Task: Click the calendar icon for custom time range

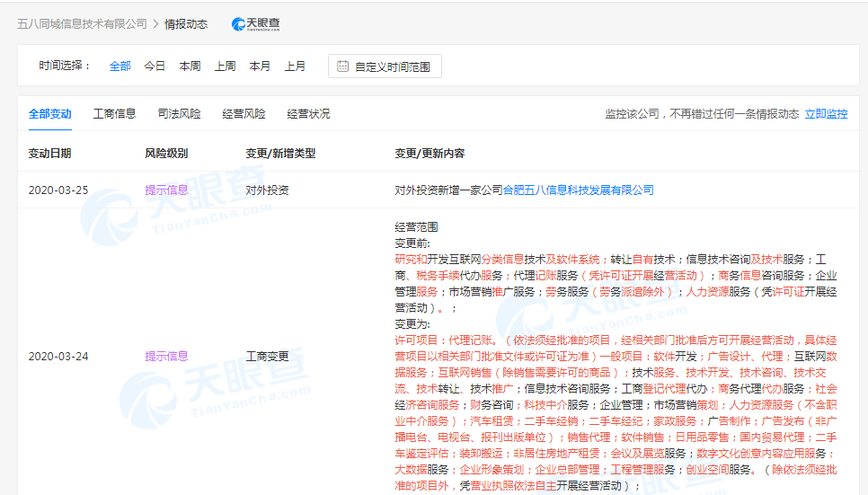Action: tap(342, 66)
